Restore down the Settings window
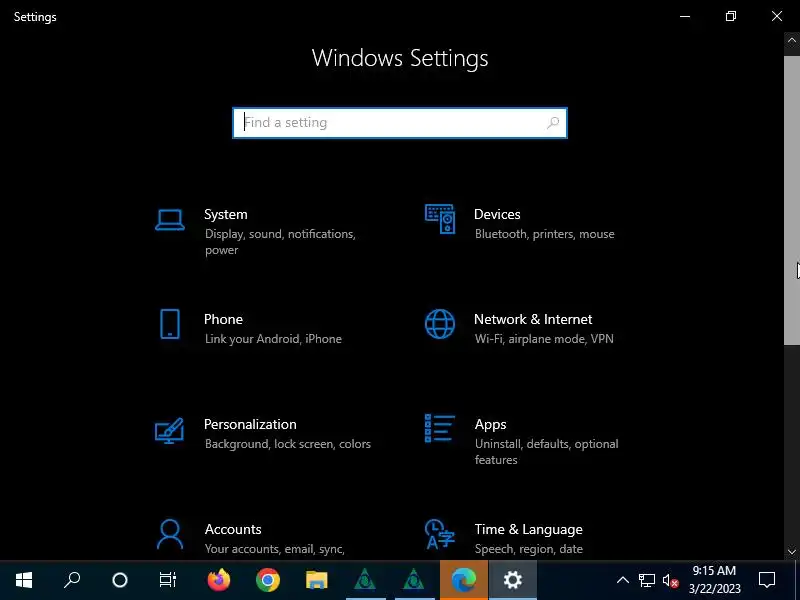 [731, 16]
